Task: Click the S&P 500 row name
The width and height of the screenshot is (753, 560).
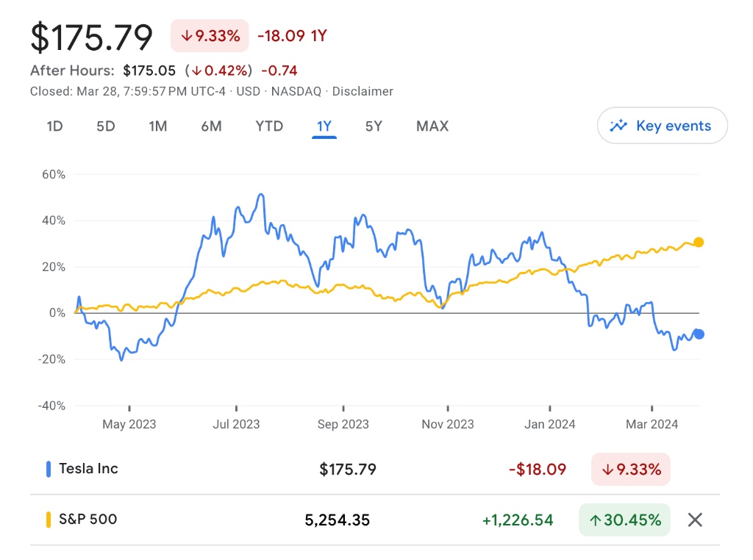Action: [x=88, y=520]
